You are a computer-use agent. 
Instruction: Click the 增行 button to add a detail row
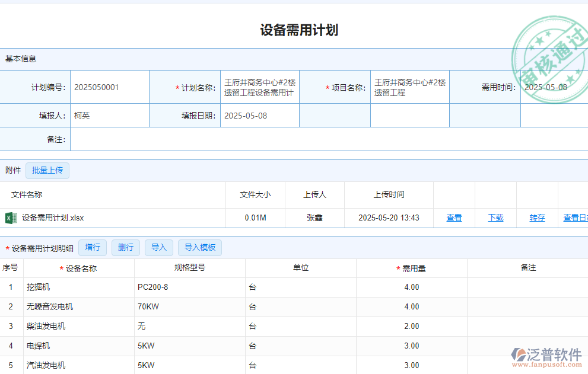pyautogui.click(x=93, y=247)
